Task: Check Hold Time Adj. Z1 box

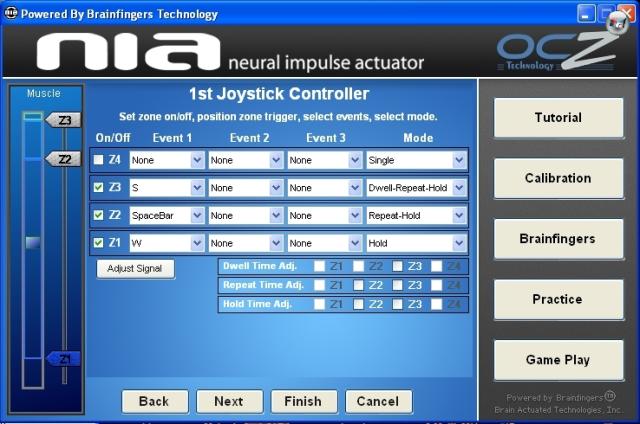Action: 319,304
